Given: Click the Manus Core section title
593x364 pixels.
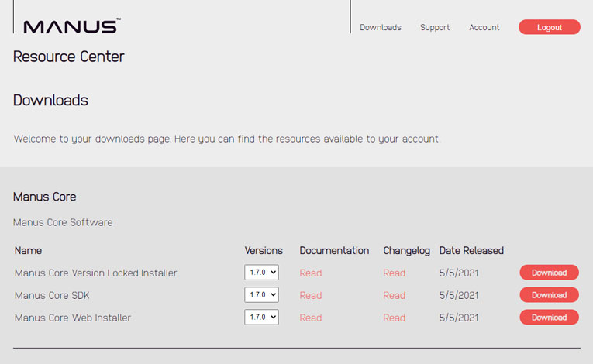Looking at the screenshot, I should point(44,197).
